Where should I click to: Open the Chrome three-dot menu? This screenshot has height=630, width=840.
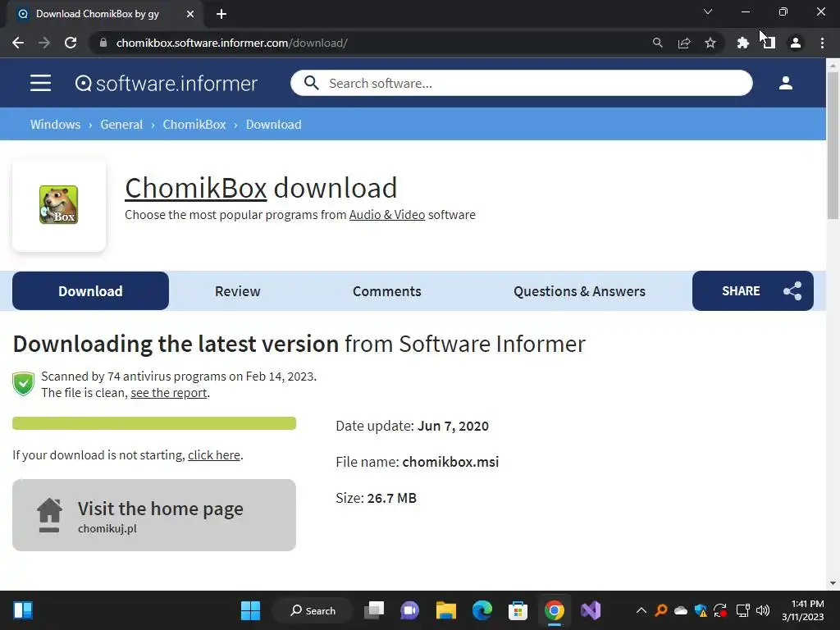(822, 43)
